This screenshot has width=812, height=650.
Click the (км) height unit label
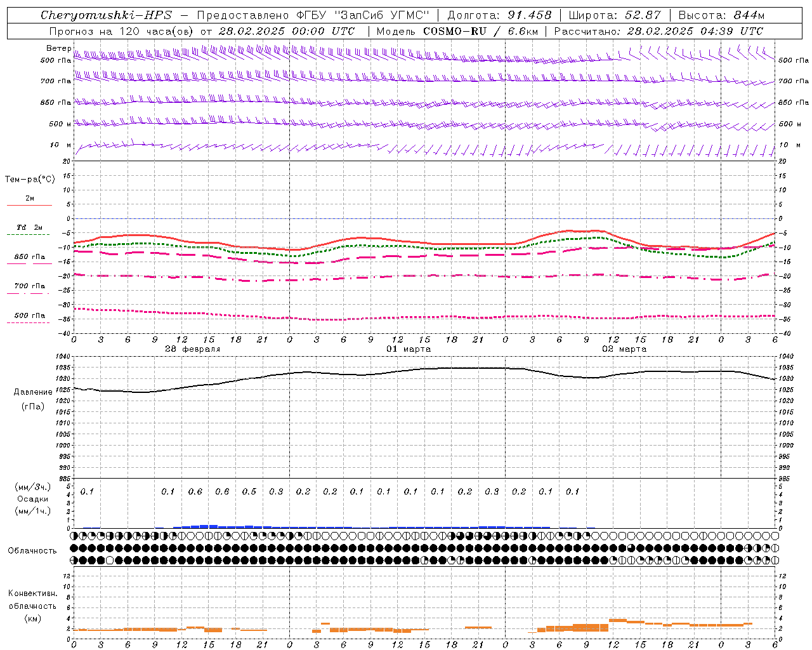(32, 618)
